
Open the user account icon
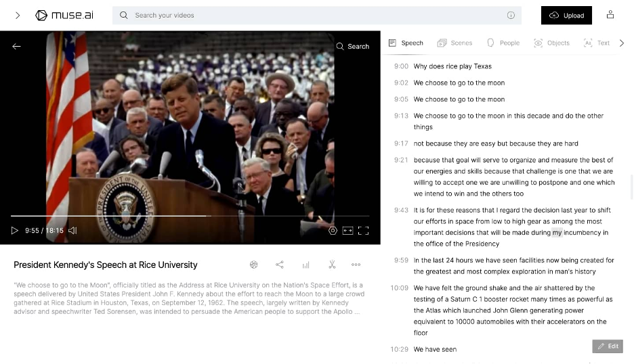(610, 15)
